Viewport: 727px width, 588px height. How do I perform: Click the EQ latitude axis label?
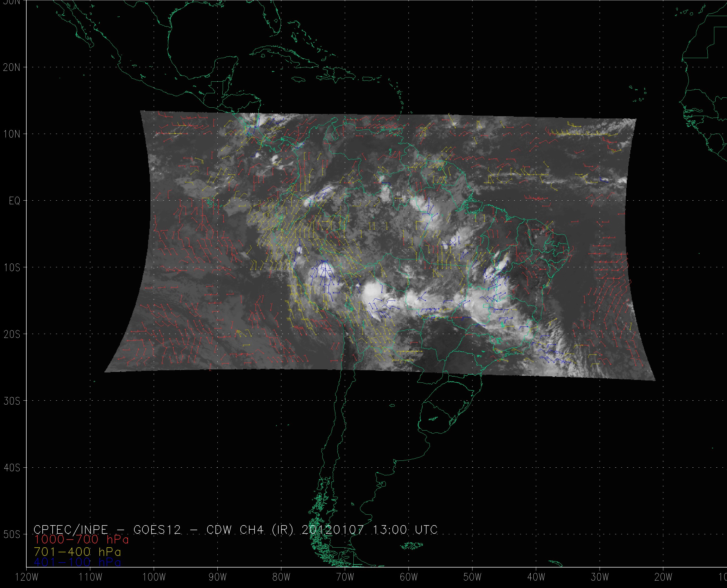(14, 201)
